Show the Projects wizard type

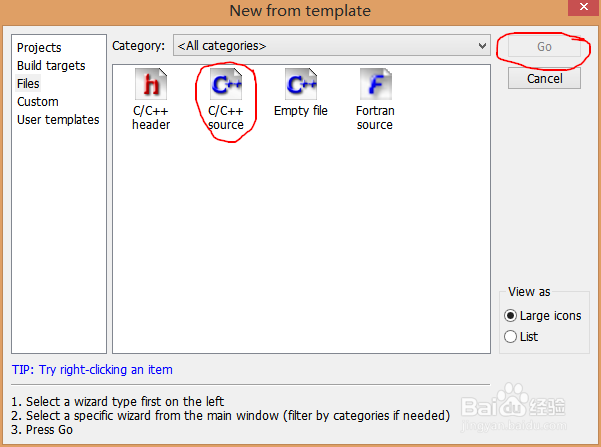pyautogui.click(x=39, y=48)
